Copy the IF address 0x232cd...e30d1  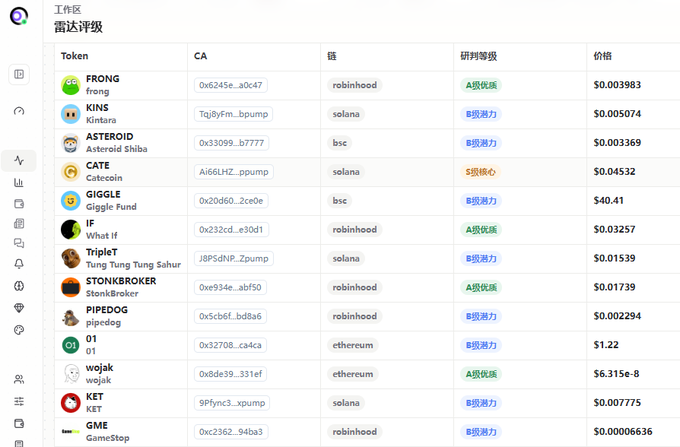pos(231,230)
